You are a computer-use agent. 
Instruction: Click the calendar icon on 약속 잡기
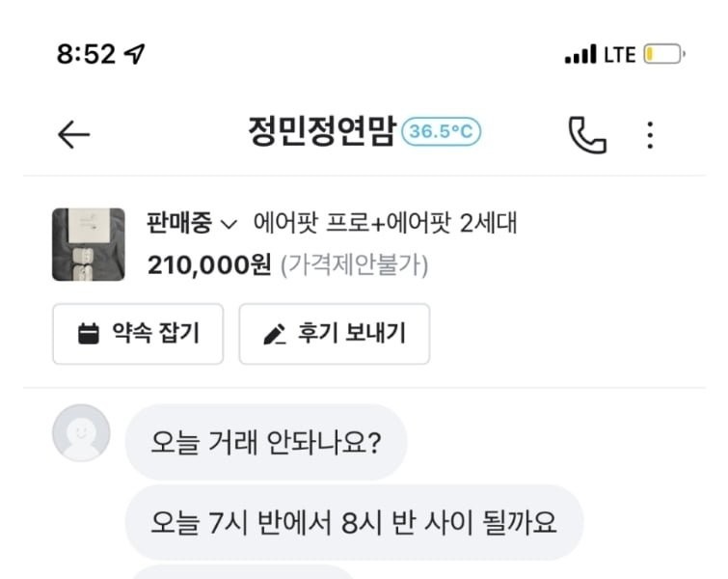pos(89,334)
